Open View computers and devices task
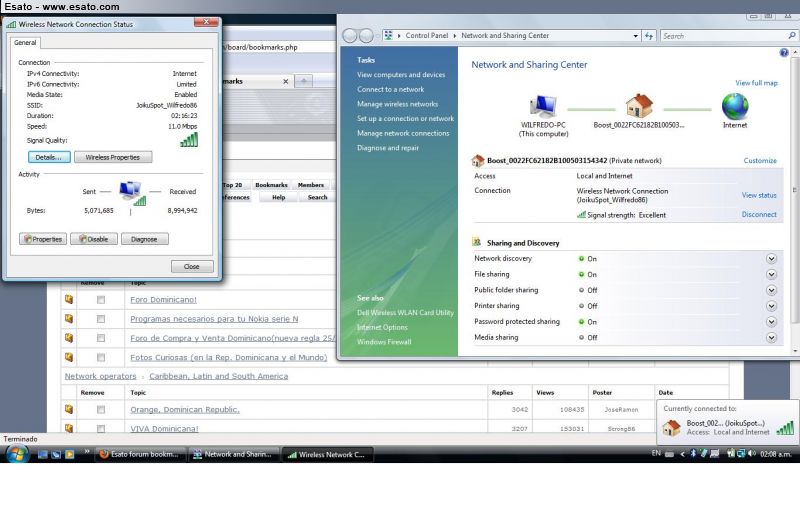Image resolution: width=800 pixels, height=511 pixels. pyautogui.click(x=401, y=74)
